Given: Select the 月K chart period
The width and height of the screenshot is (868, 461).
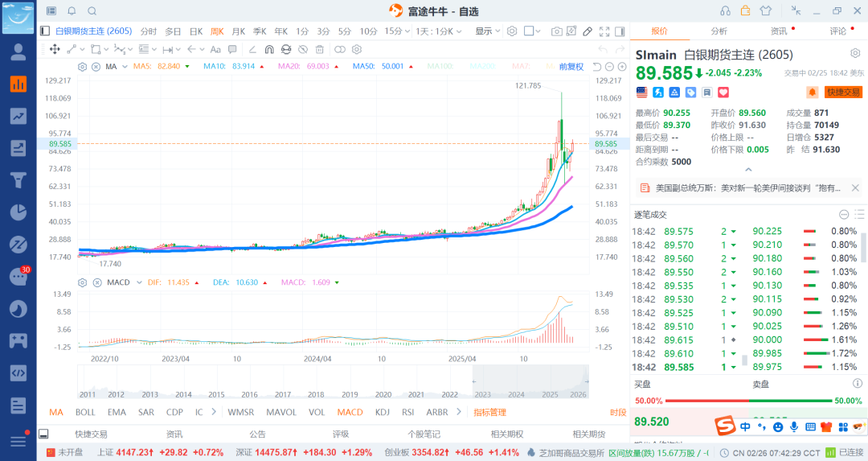Looking at the screenshot, I should 239,31.
